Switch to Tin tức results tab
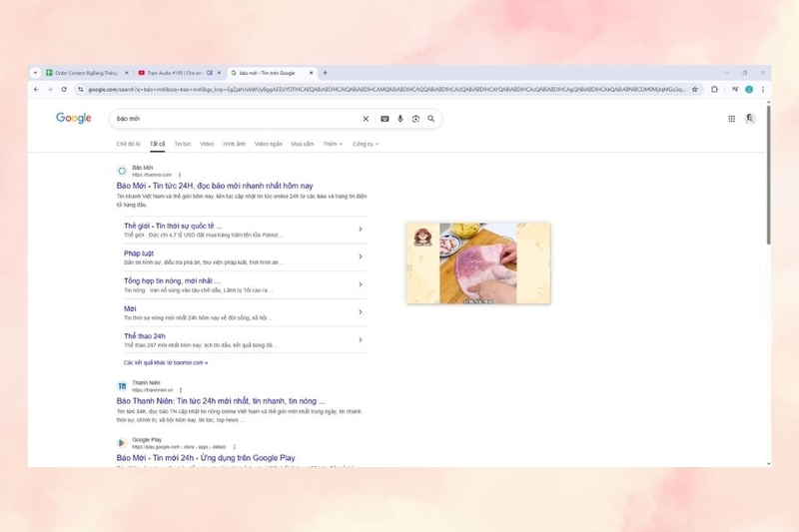Image resolution: width=799 pixels, height=532 pixels. (x=183, y=144)
